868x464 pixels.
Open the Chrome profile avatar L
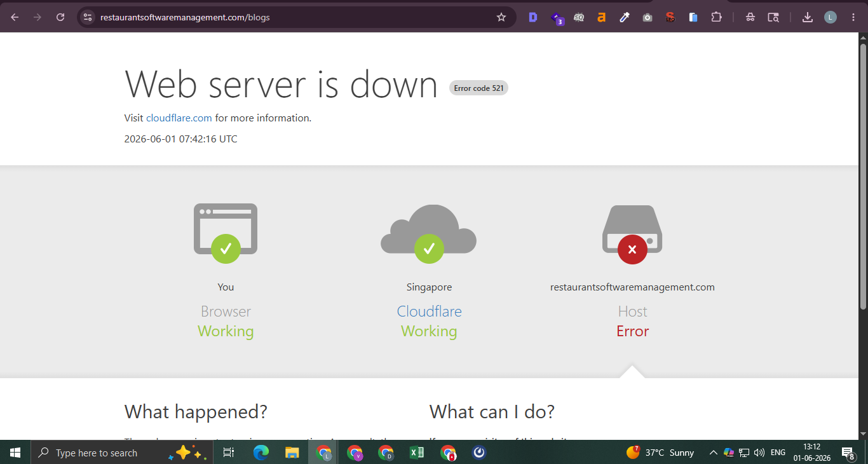pyautogui.click(x=831, y=17)
